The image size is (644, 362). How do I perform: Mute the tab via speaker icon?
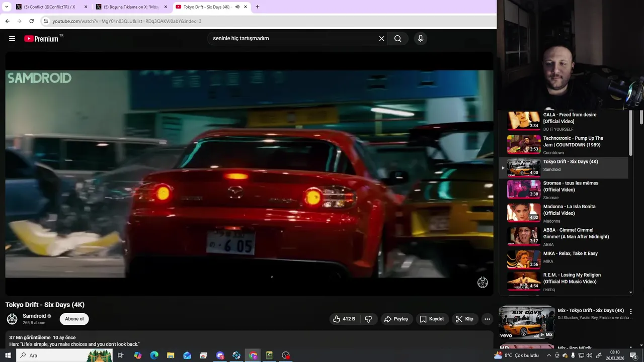pos(237,7)
